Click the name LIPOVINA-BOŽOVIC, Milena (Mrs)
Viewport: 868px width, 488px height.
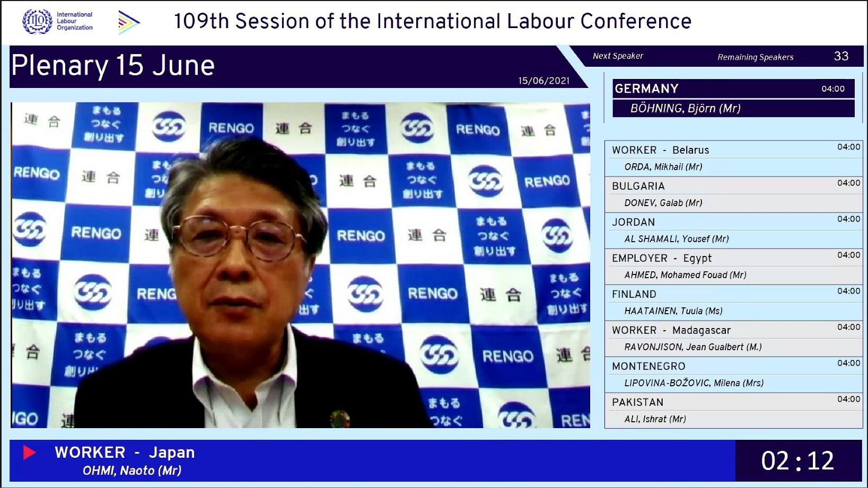(x=694, y=383)
